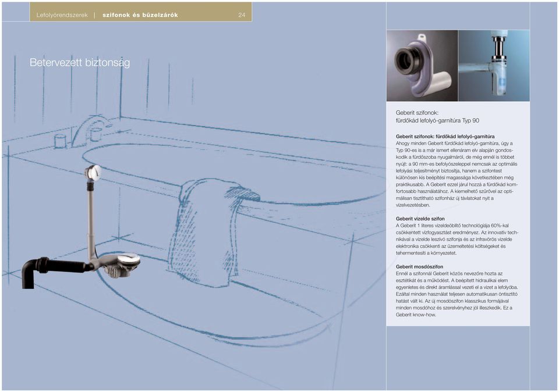This screenshot has width=559, height=392.
Task: Click the 'Geberit vizelde szifon' heading
Action: pyautogui.click(x=420, y=219)
